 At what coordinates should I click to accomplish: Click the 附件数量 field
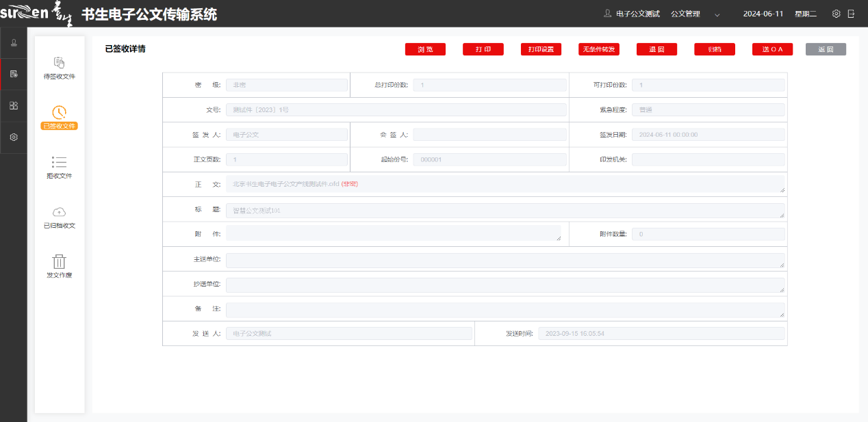pyautogui.click(x=709, y=234)
